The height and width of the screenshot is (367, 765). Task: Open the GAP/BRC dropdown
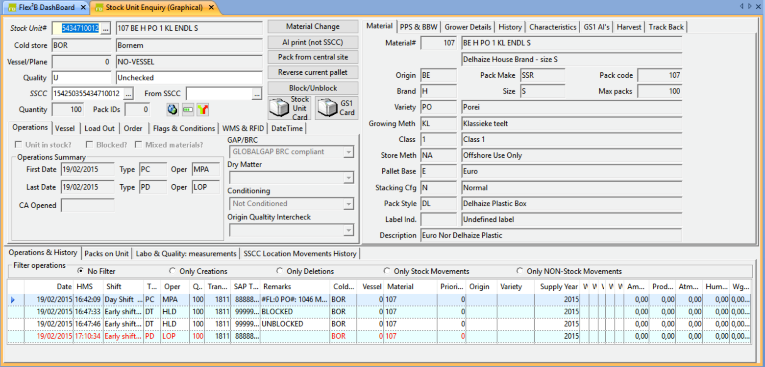click(x=348, y=152)
